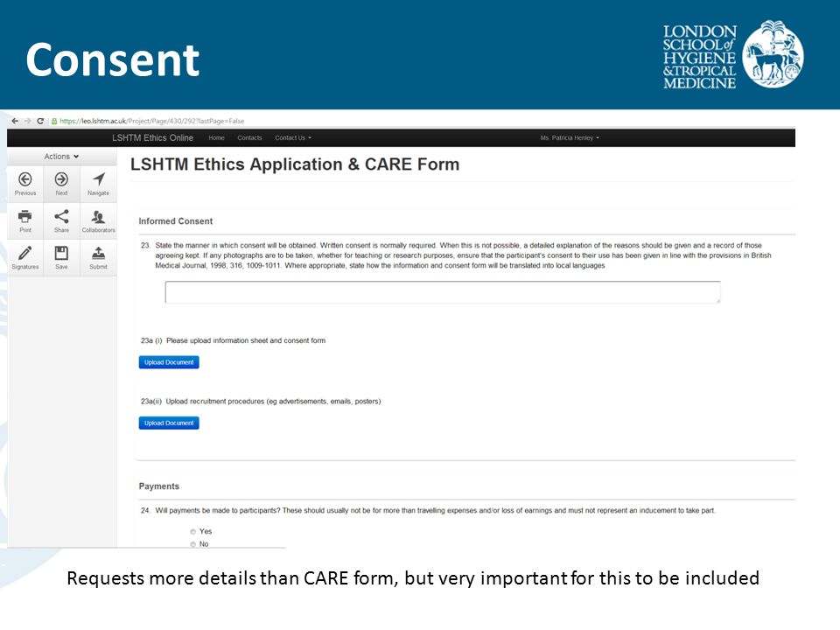
Task: Reload the page with browser refresh icon
Action: click(x=40, y=121)
